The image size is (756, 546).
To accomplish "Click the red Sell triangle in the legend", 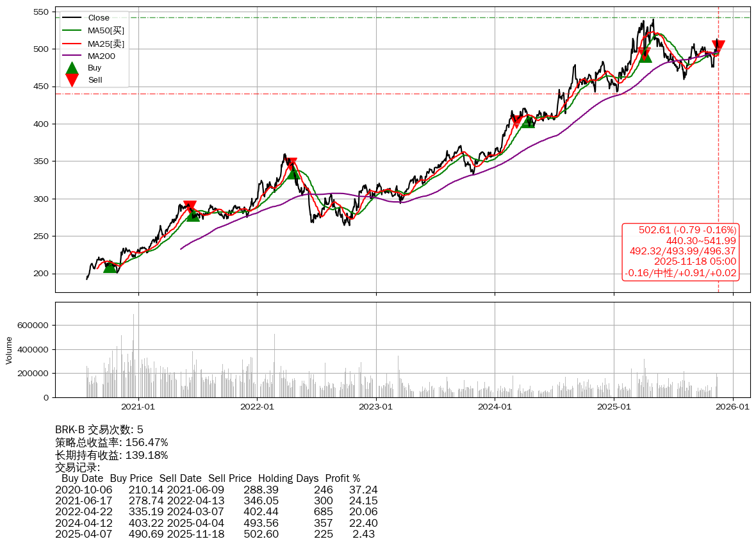I will (x=72, y=80).
